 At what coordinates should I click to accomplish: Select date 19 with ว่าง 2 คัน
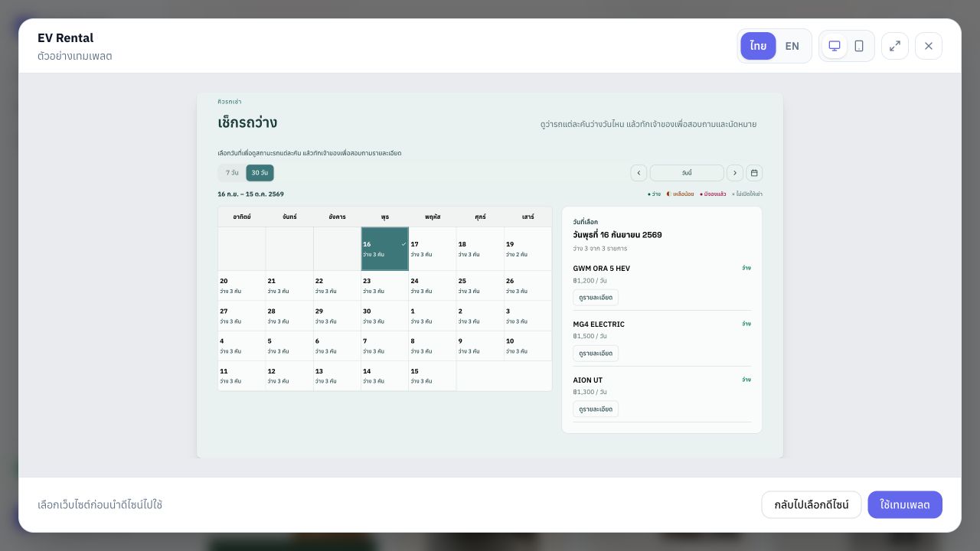click(x=528, y=249)
